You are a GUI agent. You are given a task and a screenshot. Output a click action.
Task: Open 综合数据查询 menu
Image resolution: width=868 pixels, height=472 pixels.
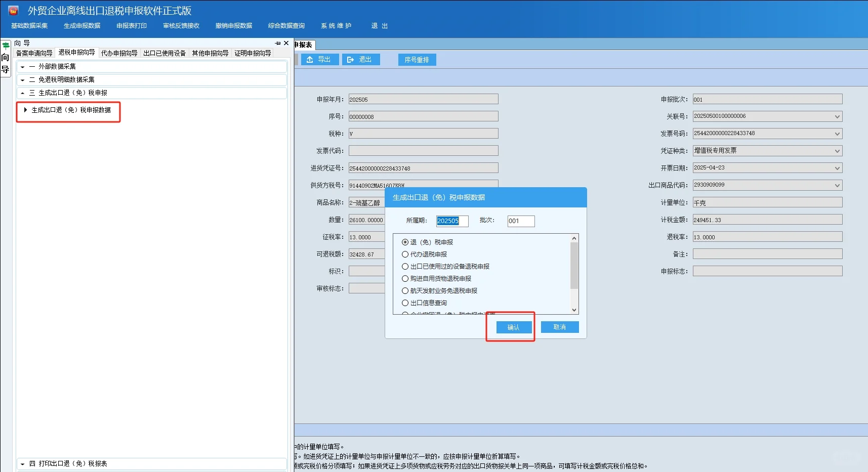[x=286, y=26]
